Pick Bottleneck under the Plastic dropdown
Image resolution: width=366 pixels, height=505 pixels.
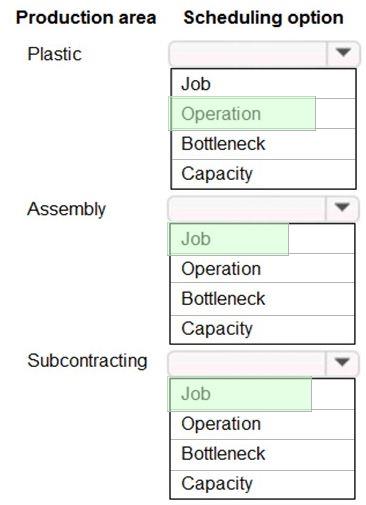(x=263, y=144)
